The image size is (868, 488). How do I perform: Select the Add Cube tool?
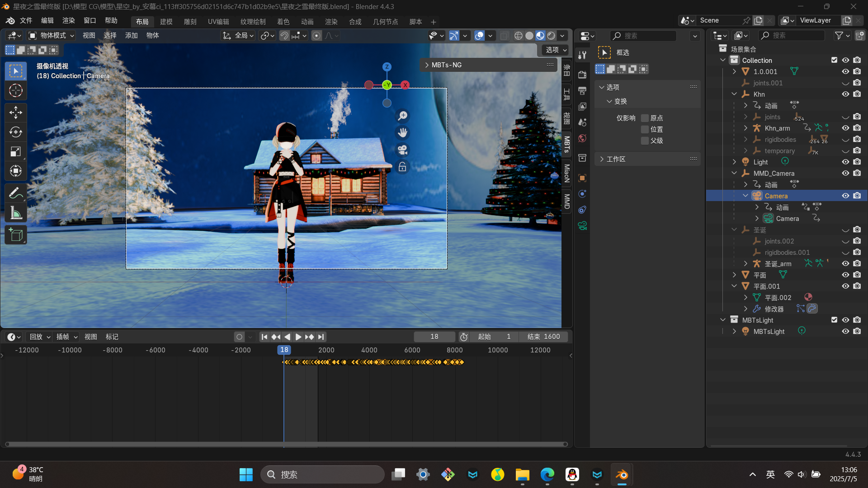point(16,235)
